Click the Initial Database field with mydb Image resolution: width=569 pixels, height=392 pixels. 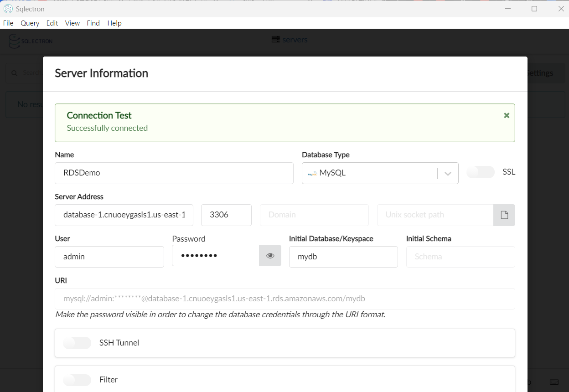tap(343, 257)
